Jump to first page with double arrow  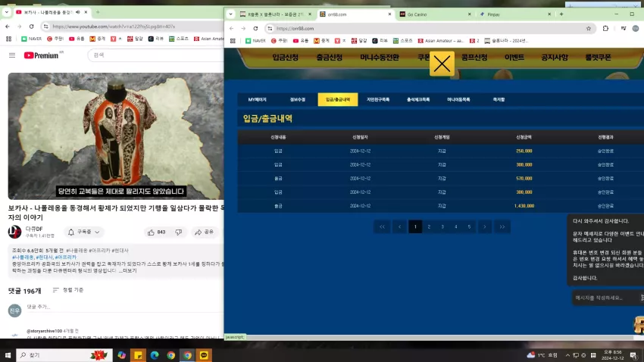[x=382, y=226]
